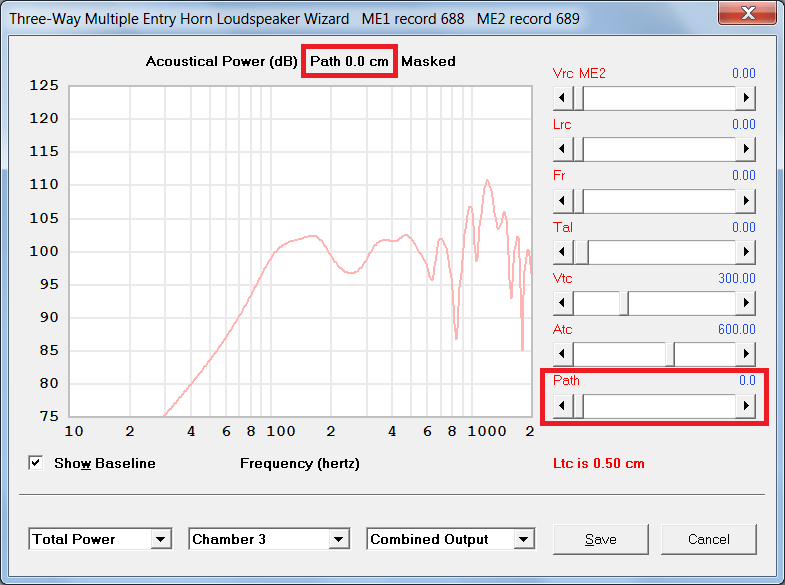Click left arrow of Fr slider

coord(563,201)
